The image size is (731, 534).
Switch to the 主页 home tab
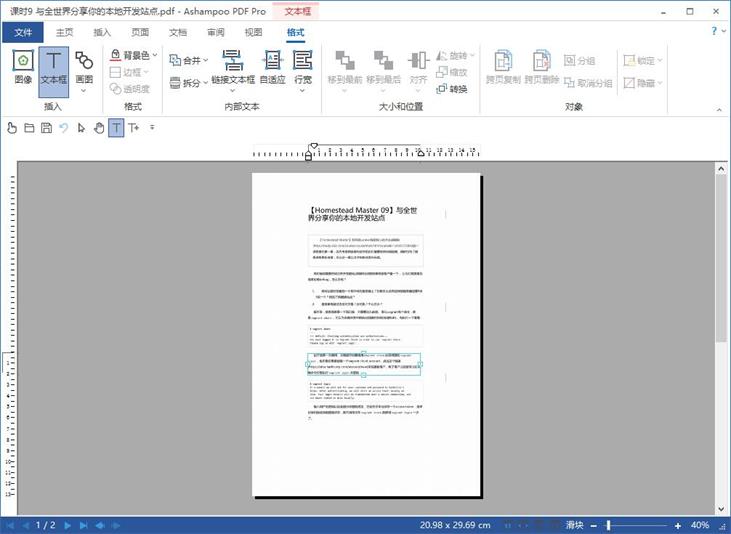click(x=64, y=32)
